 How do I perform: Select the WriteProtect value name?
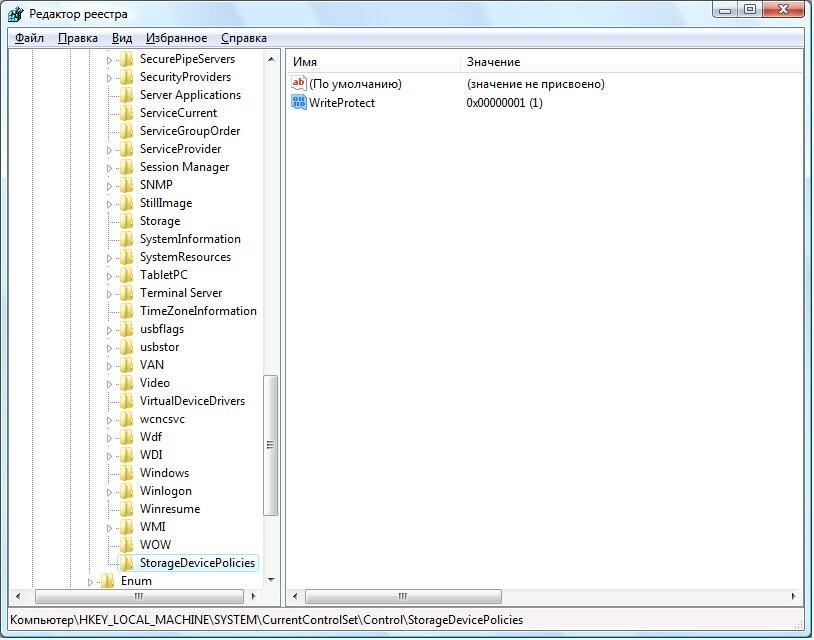point(342,103)
